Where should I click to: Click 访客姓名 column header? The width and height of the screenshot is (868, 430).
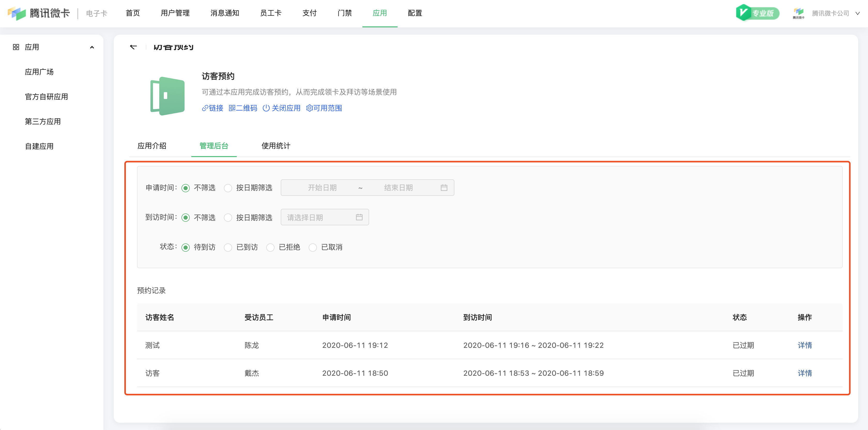160,317
